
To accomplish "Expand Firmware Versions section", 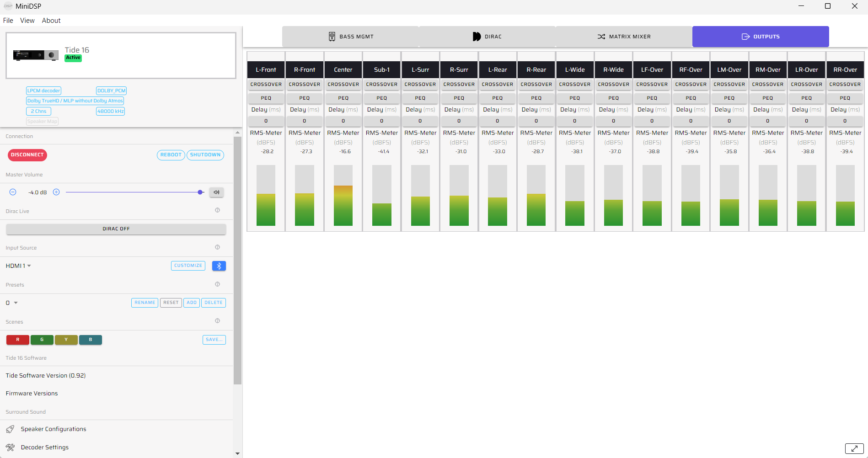I will [32, 394].
